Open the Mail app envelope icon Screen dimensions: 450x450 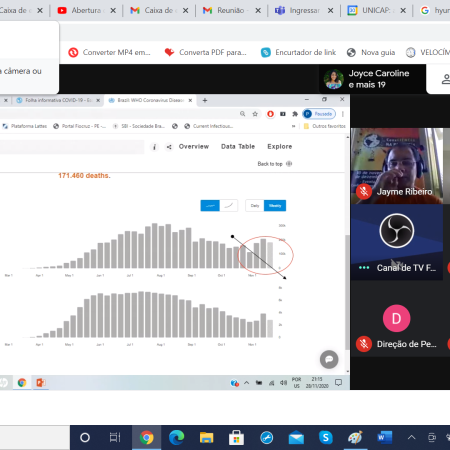pos(296,437)
